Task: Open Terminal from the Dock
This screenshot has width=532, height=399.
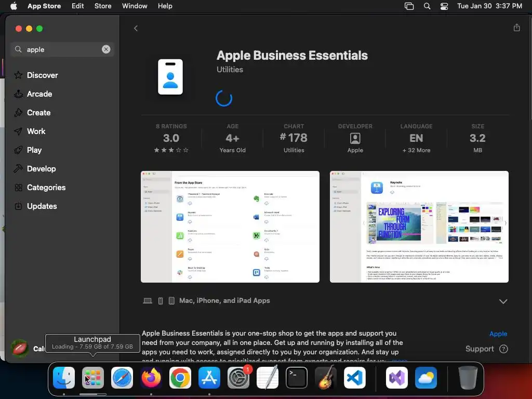Action: pos(297,378)
